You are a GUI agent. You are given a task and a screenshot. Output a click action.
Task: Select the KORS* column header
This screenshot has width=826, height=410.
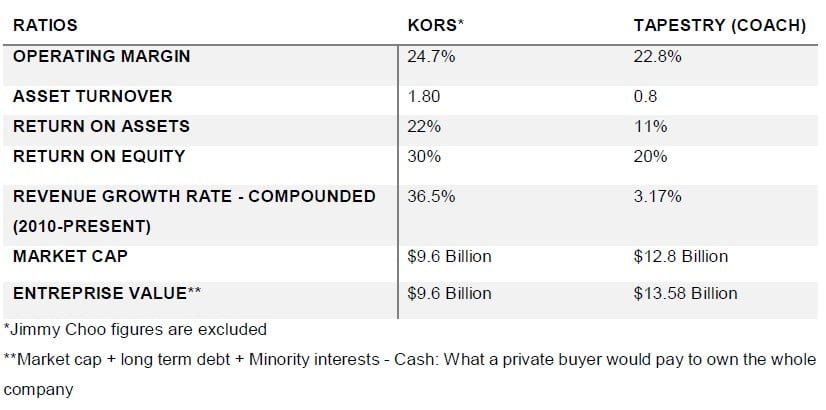pyautogui.click(x=435, y=25)
